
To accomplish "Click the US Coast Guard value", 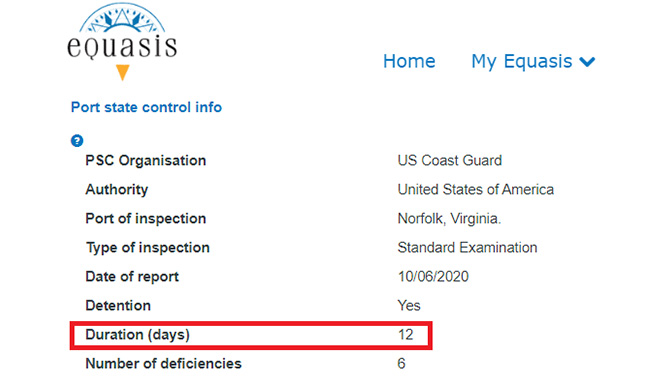I will (x=450, y=161).
